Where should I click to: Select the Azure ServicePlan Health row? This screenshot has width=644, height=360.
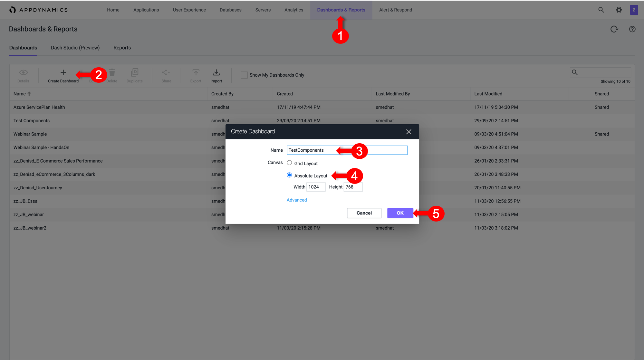point(322,107)
